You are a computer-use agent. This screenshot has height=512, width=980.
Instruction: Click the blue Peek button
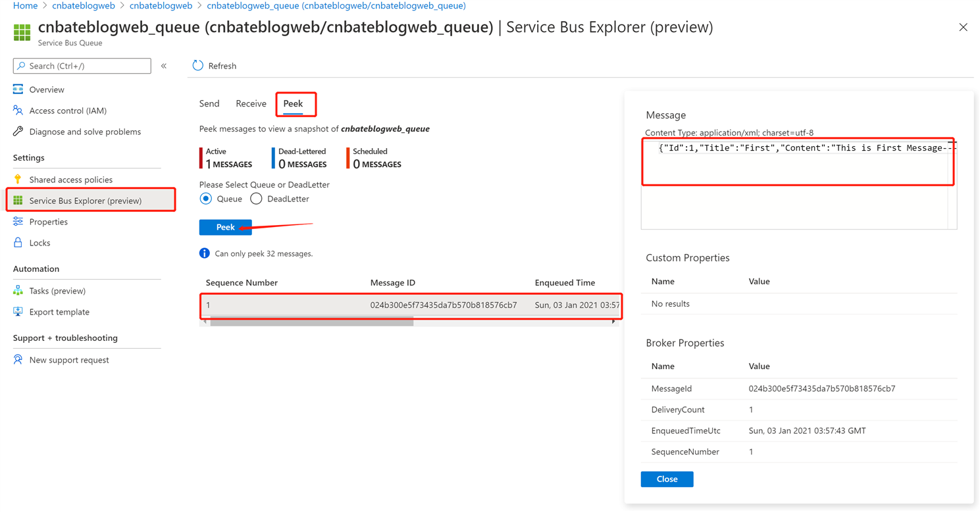click(225, 227)
